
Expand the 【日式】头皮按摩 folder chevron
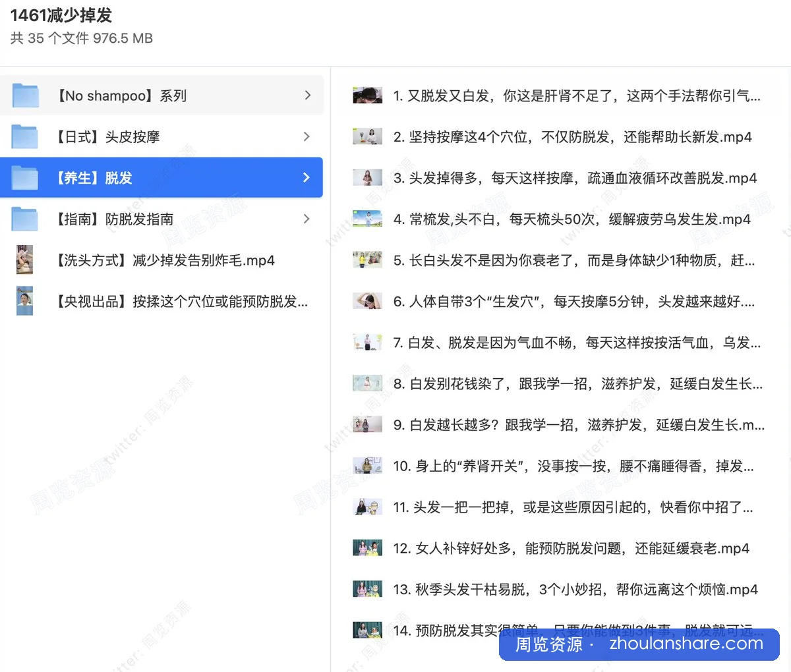coord(307,136)
